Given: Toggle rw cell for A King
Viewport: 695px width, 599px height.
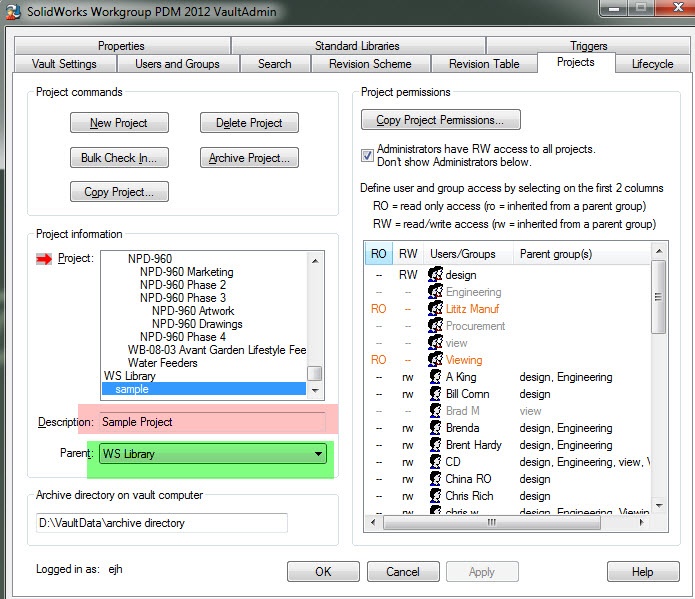Looking at the screenshot, I should click(408, 377).
